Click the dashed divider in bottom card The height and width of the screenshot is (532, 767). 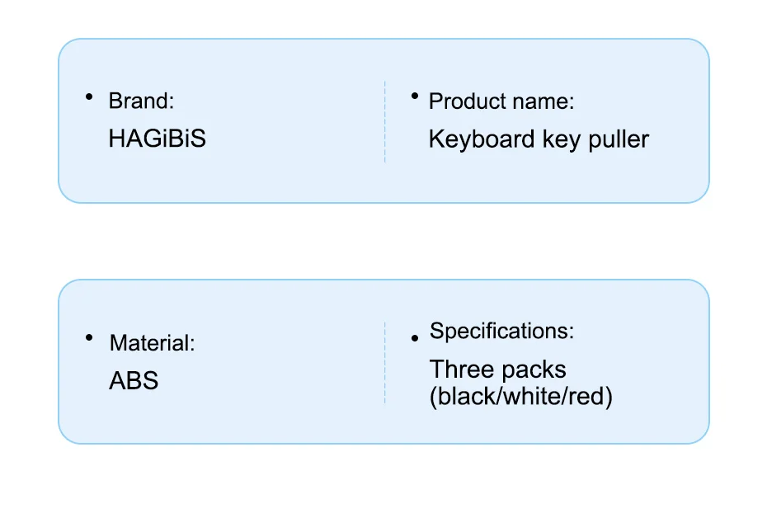pyautogui.click(x=385, y=362)
